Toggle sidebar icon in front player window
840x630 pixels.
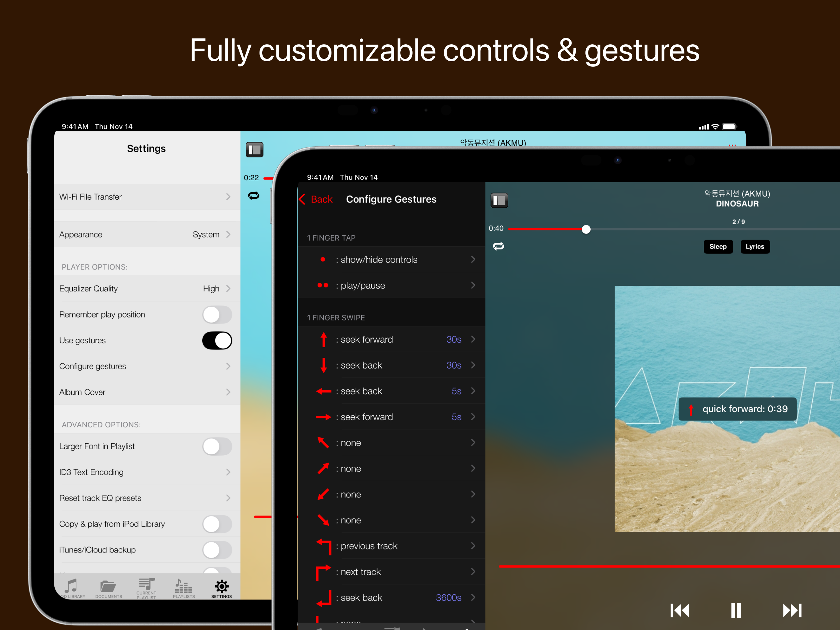click(x=499, y=200)
